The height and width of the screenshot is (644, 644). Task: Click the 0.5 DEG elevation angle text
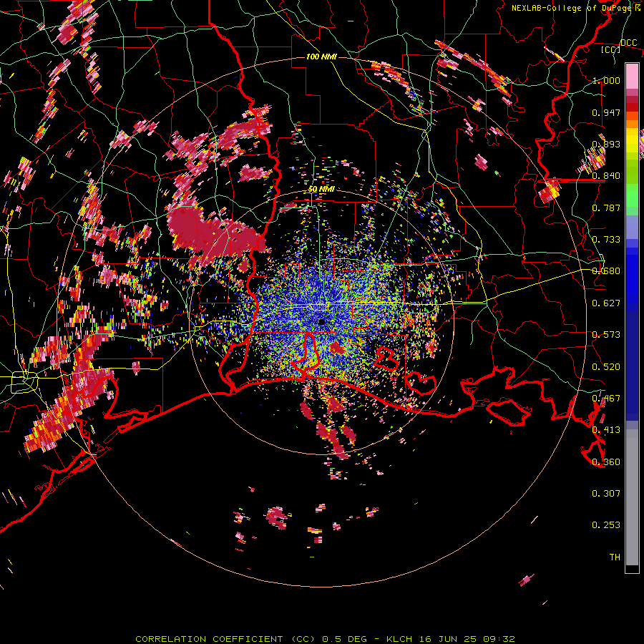[x=345, y=639]
